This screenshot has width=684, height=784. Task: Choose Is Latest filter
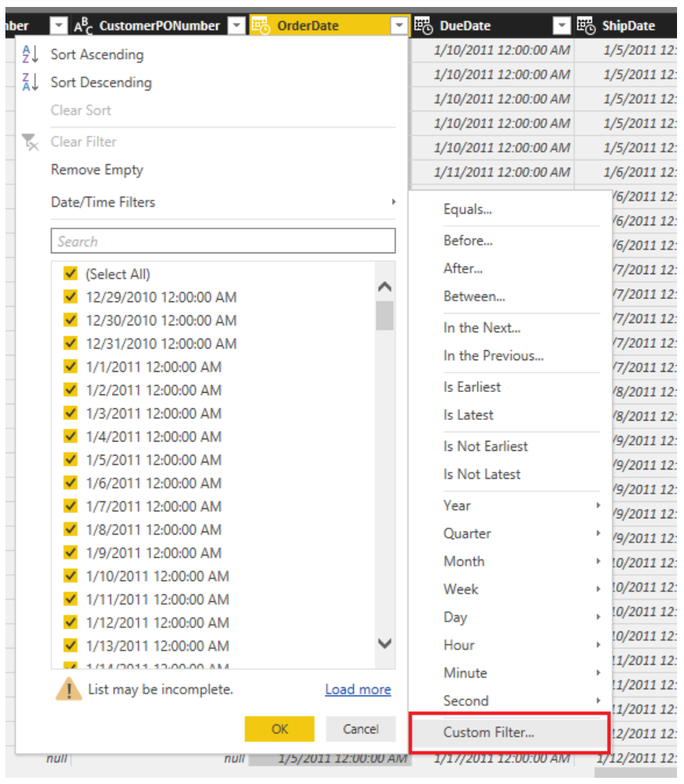coord(468,415)
